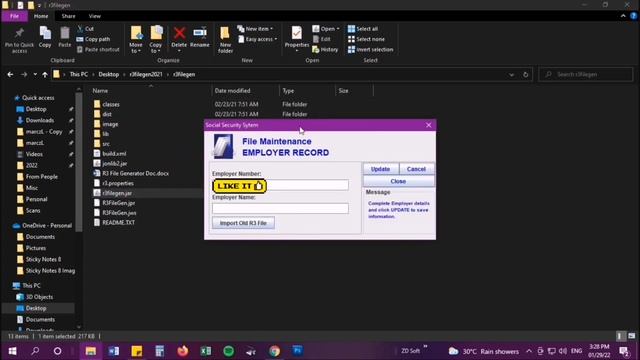Collapse the ribbon with chevron
The width and height of the screenshot is (640, 360).
(x=623, y=16)
